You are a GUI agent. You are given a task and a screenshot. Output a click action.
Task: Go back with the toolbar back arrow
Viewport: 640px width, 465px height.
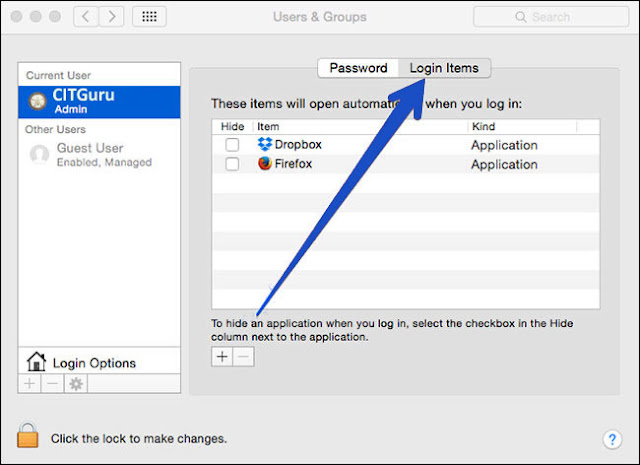(87, 17)
